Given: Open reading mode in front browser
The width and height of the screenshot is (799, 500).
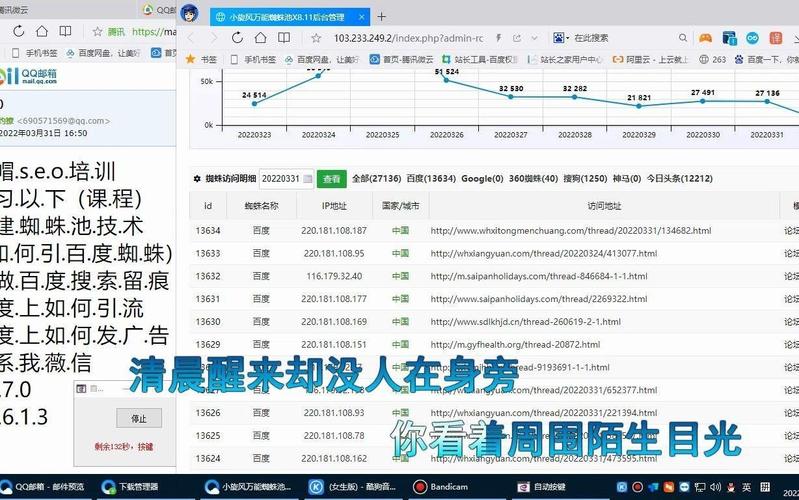Looking at the screenshot, I should pos(284,38).
